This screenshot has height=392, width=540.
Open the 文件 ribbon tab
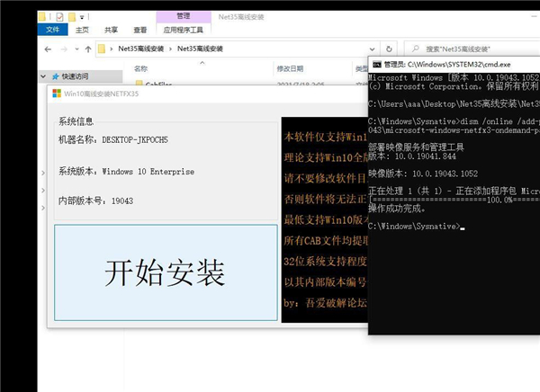click(x=55, y=29)
